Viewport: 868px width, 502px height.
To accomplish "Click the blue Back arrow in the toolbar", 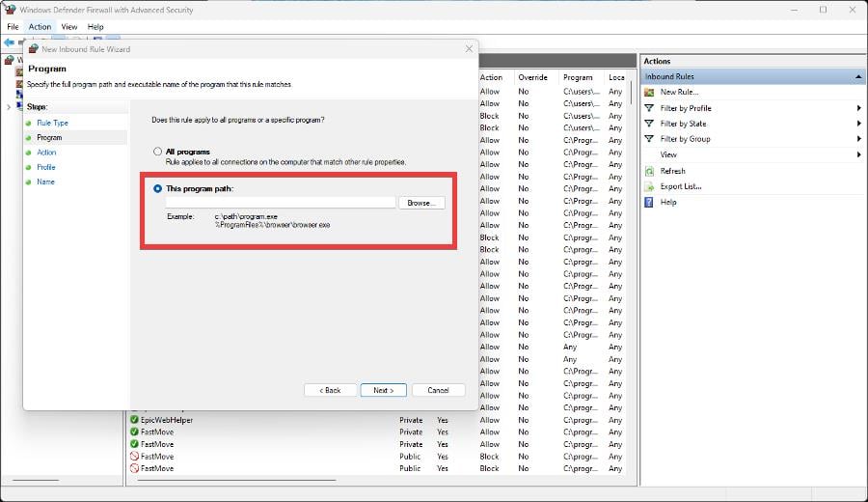I will pos(9,42).
